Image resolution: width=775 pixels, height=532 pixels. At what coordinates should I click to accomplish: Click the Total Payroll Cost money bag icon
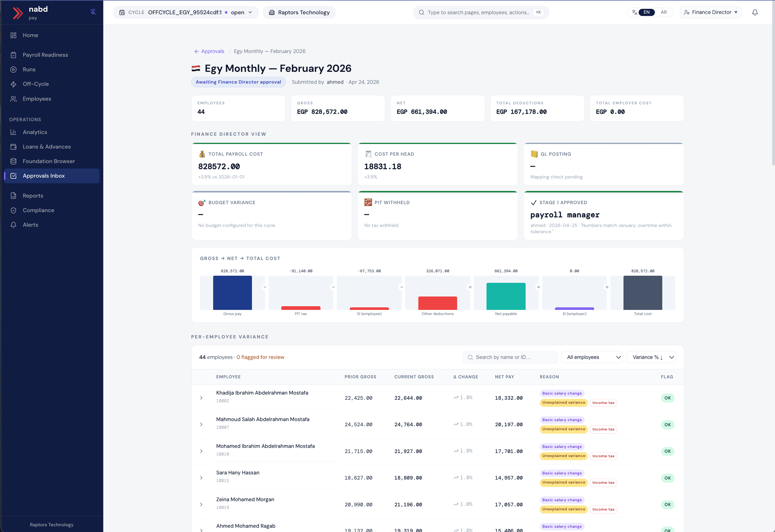point(202,154)
